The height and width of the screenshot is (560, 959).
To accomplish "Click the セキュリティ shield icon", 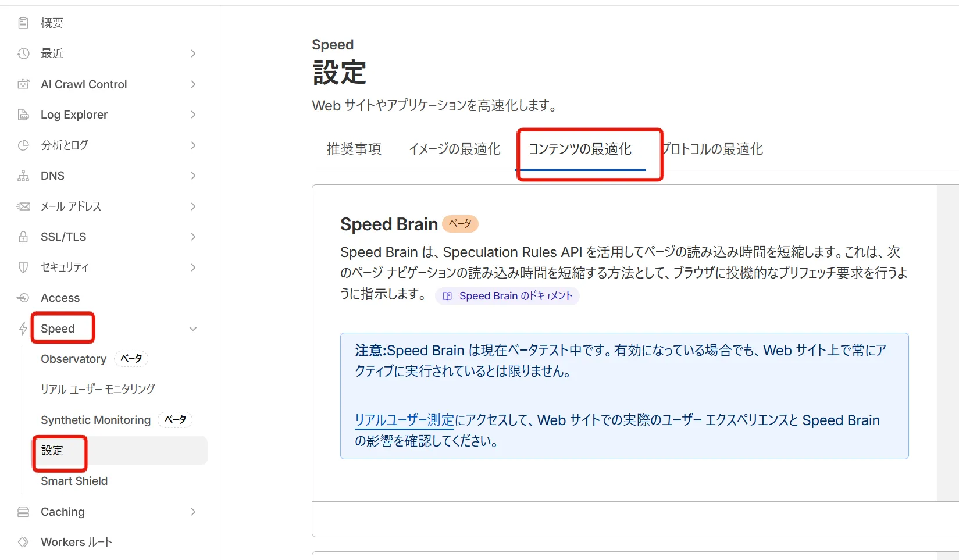I will pyautogui.click(x=23, y=267).
